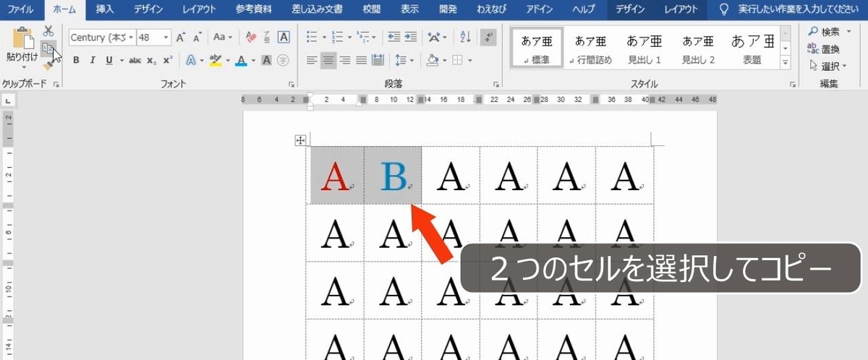Switch to the first デザイン ribbon tab
The image size is (868, 360).
pyautogui.click(x=148, y=9)
